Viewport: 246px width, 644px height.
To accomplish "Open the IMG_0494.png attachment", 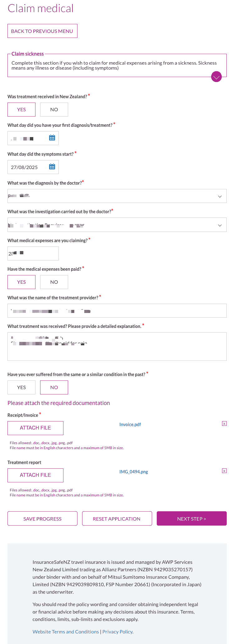I will pyautogui.click(x=134, y=471).
